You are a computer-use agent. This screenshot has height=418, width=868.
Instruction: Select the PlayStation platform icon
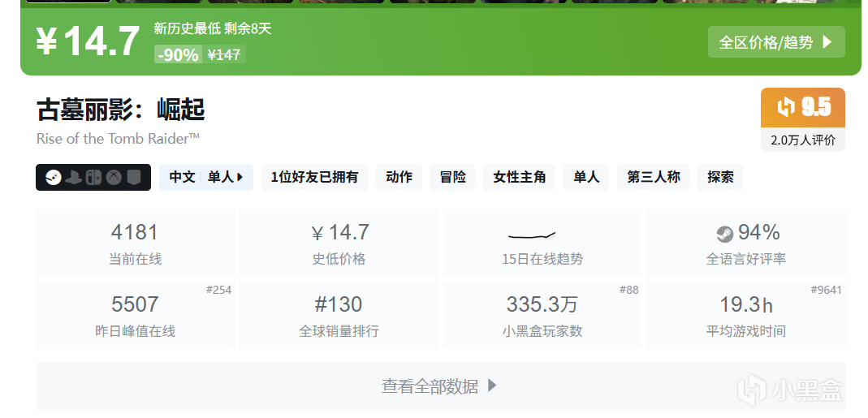(x=74, y=178)
